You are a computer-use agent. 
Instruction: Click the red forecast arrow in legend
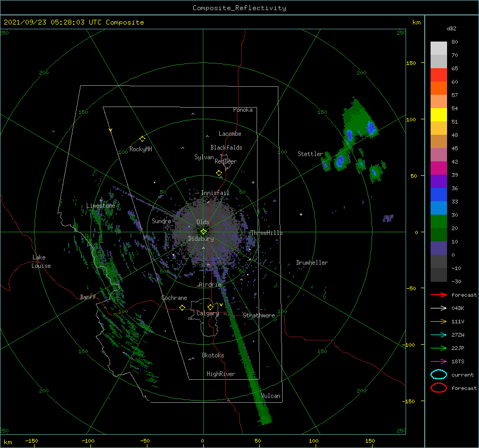coord(439,295)
